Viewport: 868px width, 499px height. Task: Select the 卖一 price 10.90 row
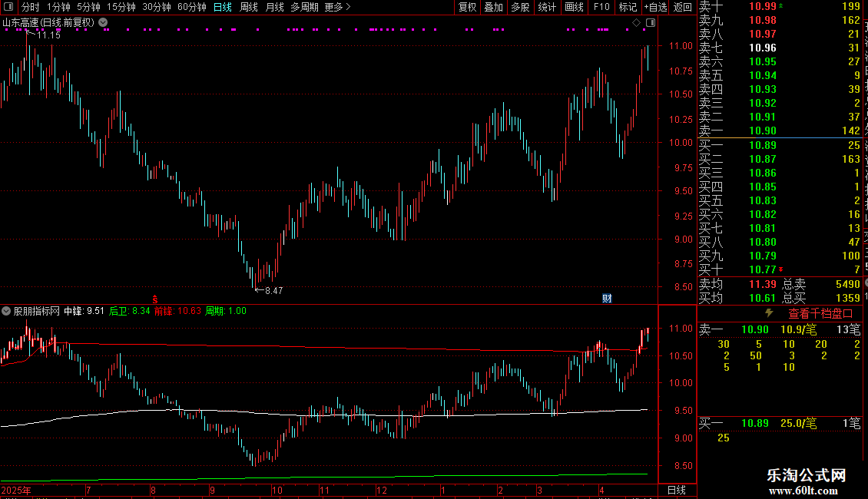tap(780, 131)
